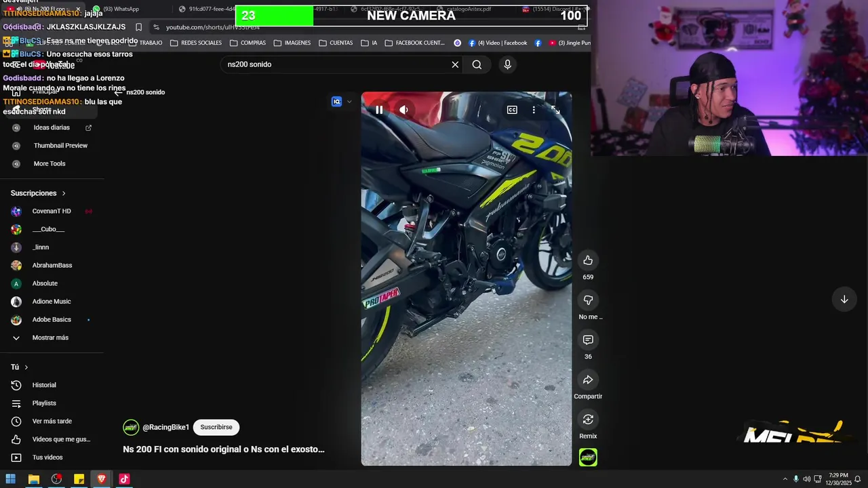
Task: Open the Jingle bookmark with YouTube icon
Action: [x=570, y=43]
